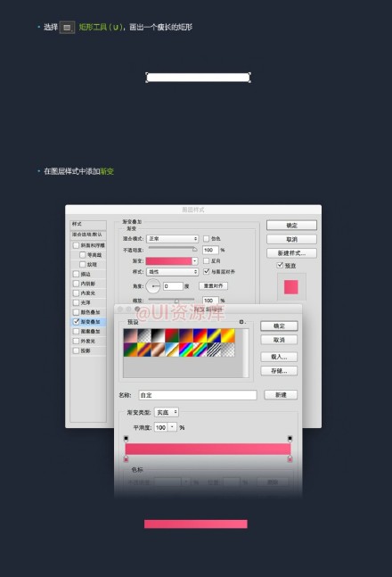Click the 名称 name field showing 自定
Screen dimensions: 392x577
click(x=198, y=395)
